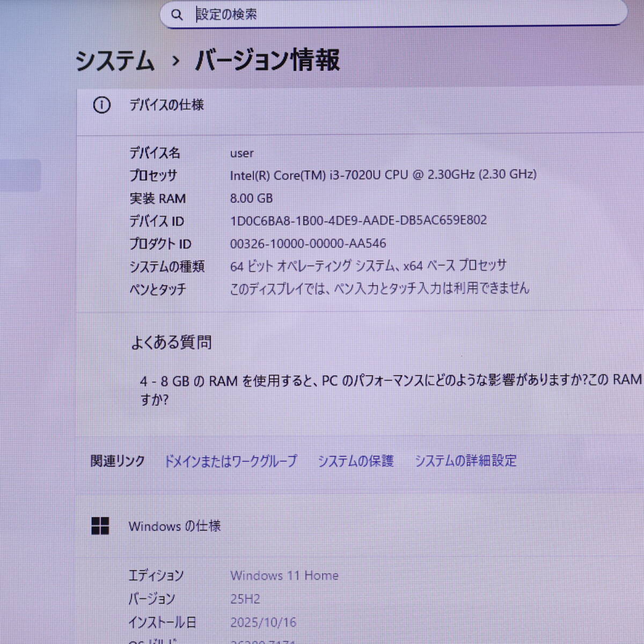Expand the Windows の仕様 section header
This screenshot has width=644, height=644.
pyautogui.click(x=360, y=526)
